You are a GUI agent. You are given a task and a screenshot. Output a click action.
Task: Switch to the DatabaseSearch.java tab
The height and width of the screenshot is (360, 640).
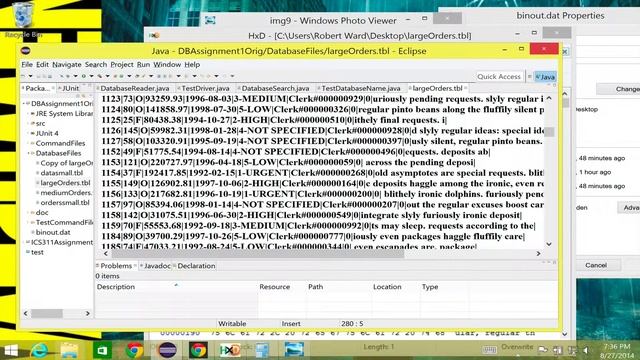[x=275, y=88]
